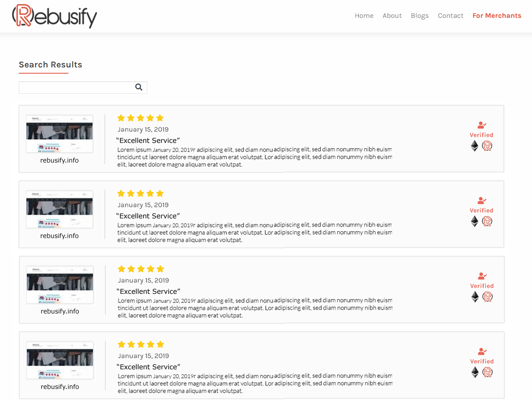Navigate to the Contact page
Viewport: 532px width, 401px height.
451,16
